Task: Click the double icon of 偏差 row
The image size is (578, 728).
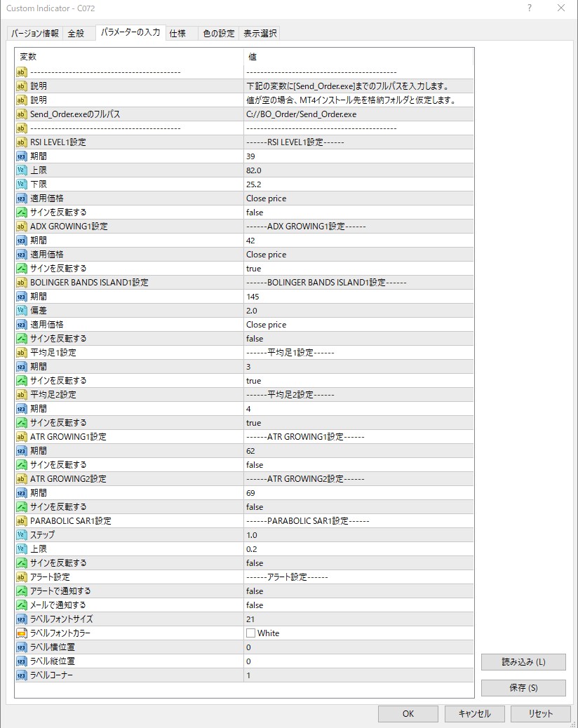Action: pos(22,311)
